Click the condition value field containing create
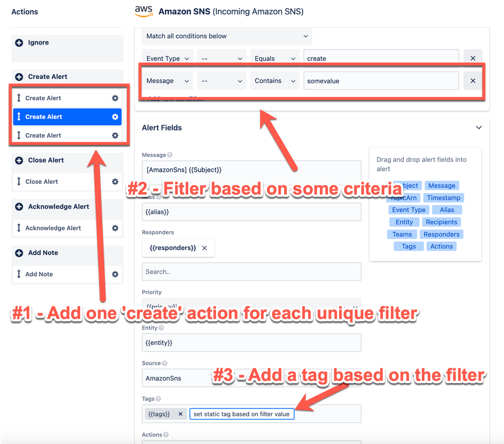Image resolution: width=504 pixels, height=444 pixels. pos(381,58)
